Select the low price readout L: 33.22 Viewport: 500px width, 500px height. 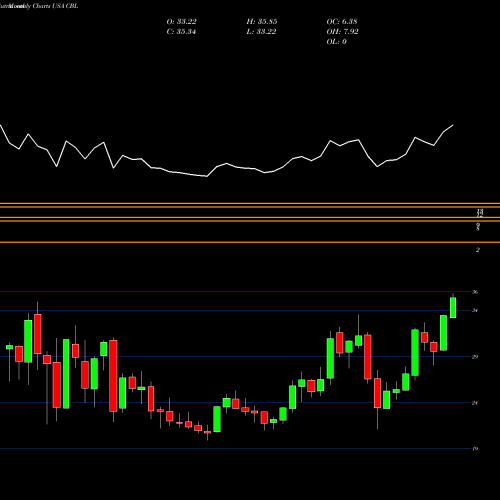pos(261,32)
